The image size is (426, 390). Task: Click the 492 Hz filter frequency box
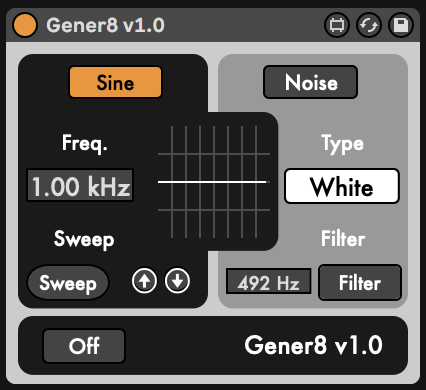point(269,281)
